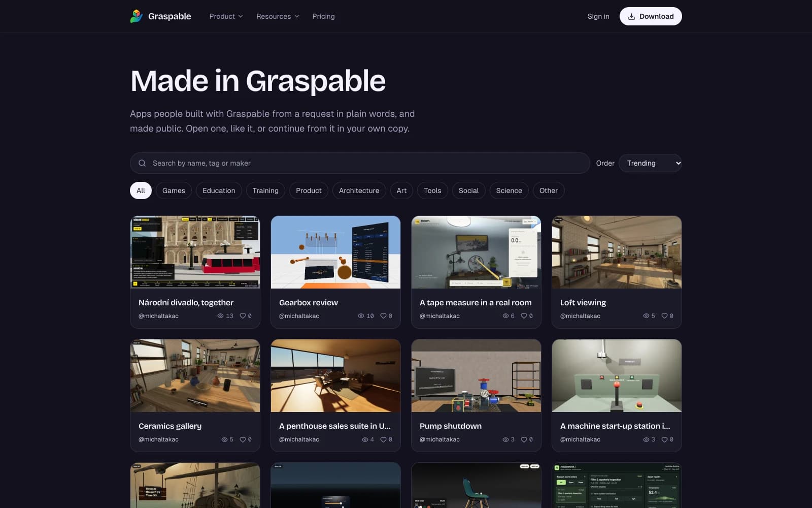Filter by Art category
The height and width of the screenshot is (508, 812).
401,190
